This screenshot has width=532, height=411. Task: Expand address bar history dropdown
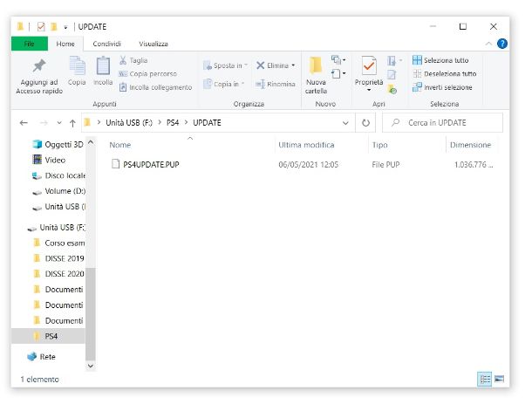345,123
